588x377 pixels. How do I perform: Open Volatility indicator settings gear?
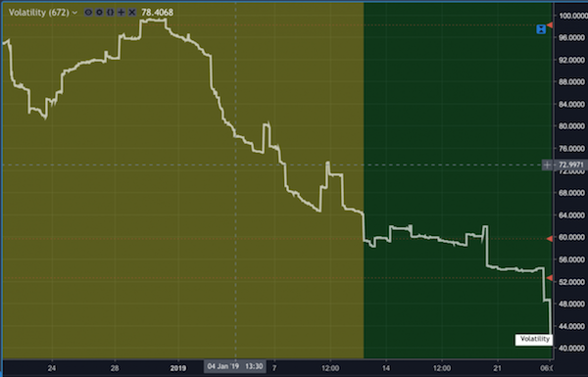point(99,13)
